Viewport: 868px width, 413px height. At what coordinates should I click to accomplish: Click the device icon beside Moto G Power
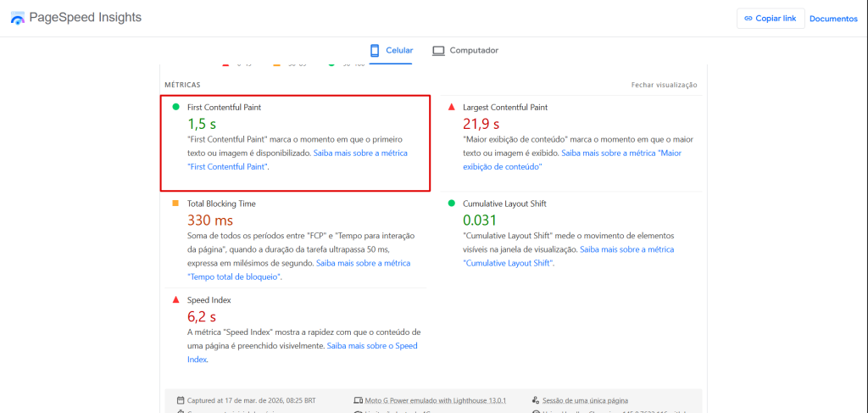pos(358,400)
